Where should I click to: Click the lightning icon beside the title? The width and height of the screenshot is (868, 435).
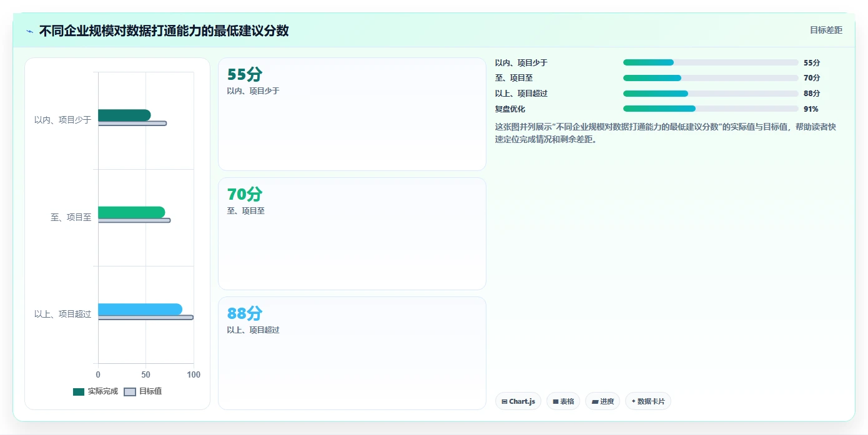point(29,31)
